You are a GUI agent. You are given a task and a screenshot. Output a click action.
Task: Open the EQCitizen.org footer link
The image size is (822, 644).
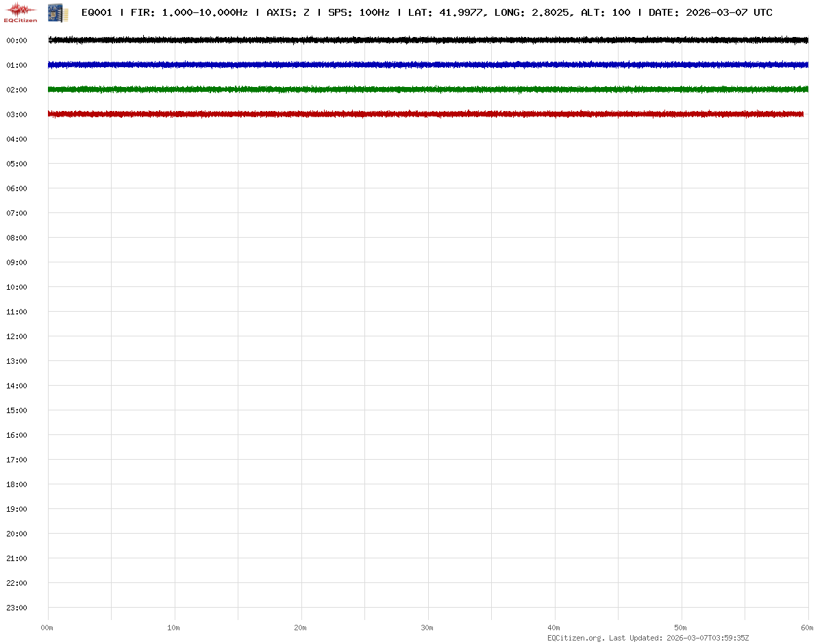click(575, 638)
